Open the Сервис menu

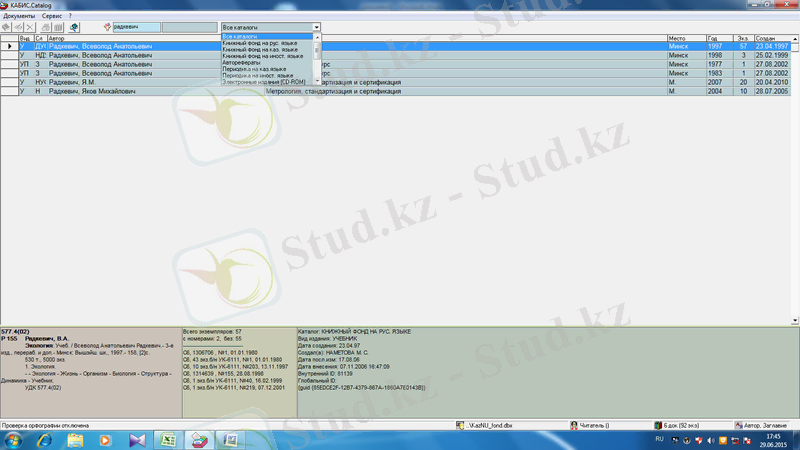point(52,16)
